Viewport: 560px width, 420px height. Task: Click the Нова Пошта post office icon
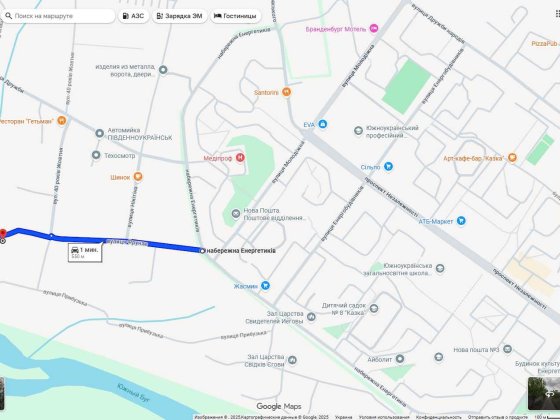[236, 214]
